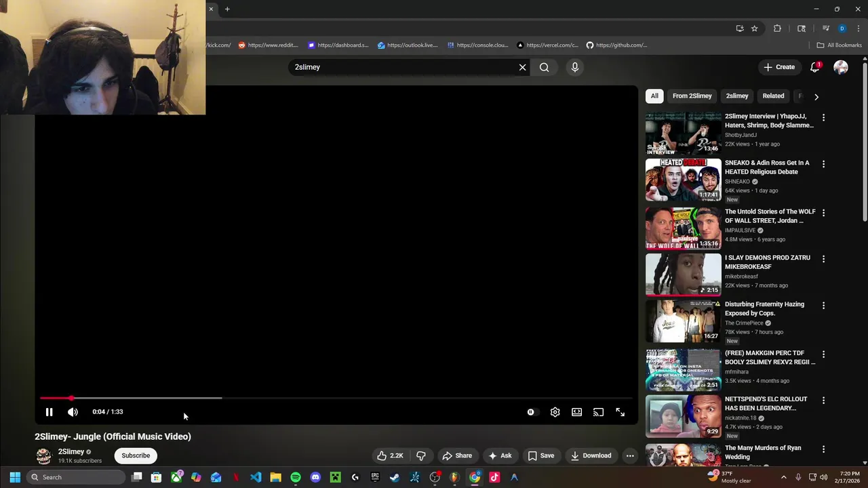Open the Create menu
The image size is (868, 488).
pyautogui.click(x=778, y=67)
